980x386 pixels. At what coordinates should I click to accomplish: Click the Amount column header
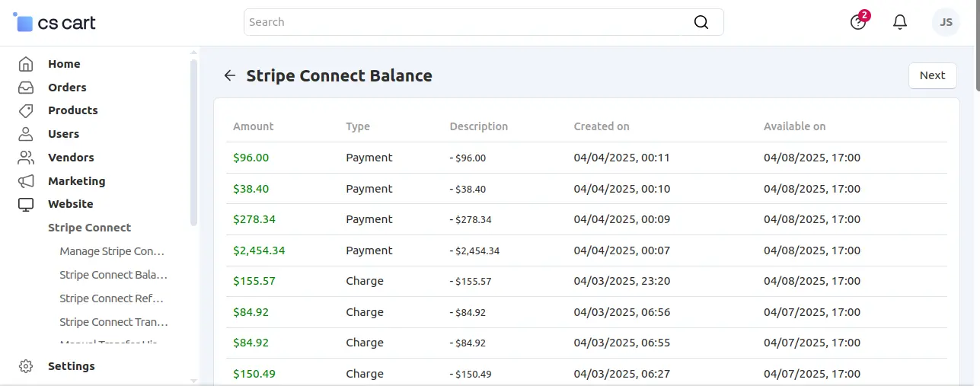pyautogui.click(x=254, y=126)
